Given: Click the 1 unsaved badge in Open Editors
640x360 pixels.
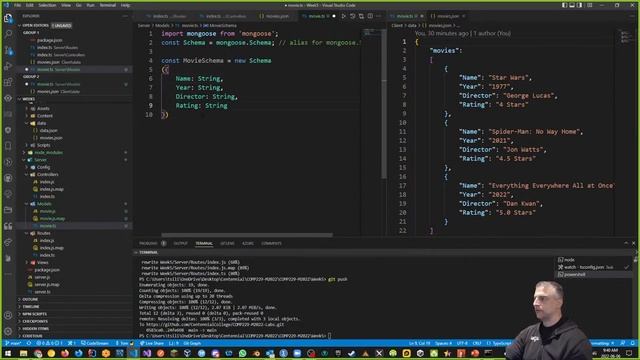Looking at the screenshot, I should (x=62, y=25).
